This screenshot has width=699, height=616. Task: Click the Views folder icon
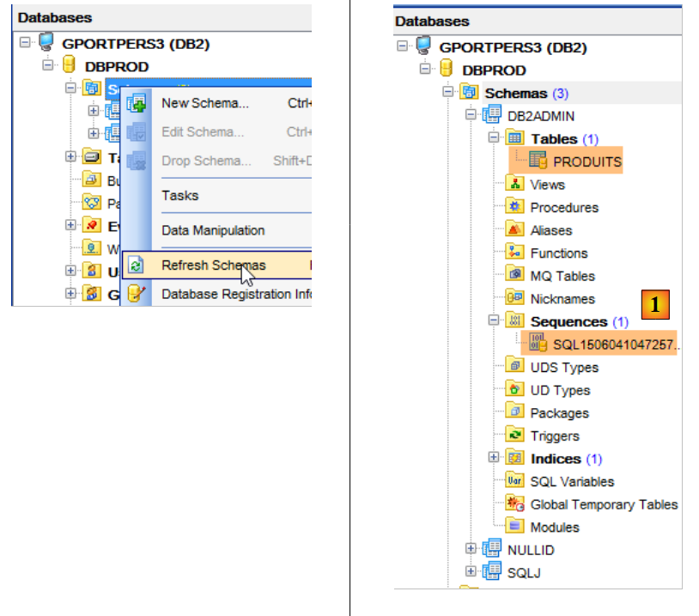(515, 184)
